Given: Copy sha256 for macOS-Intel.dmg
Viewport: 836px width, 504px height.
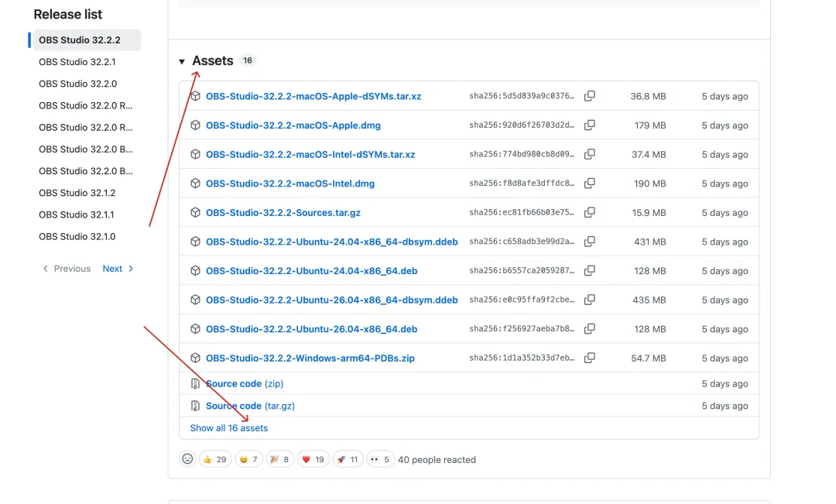Looking at the screenshot, I should point(589,183).
